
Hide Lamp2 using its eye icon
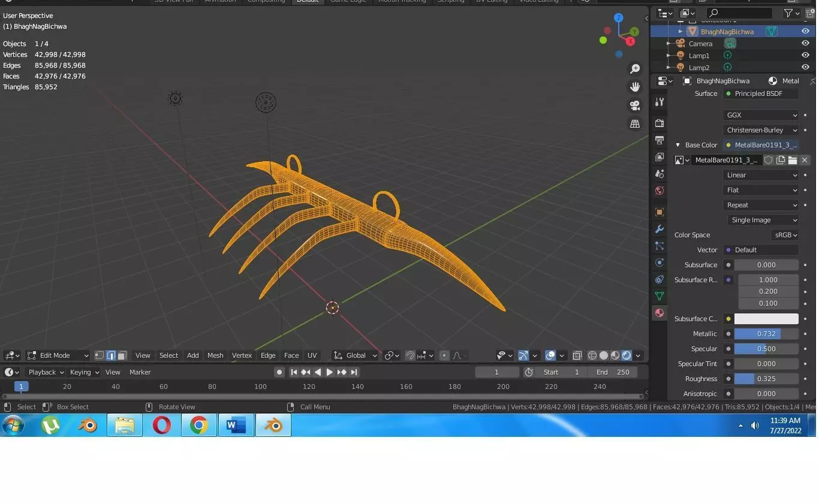(x=805, y=67)
